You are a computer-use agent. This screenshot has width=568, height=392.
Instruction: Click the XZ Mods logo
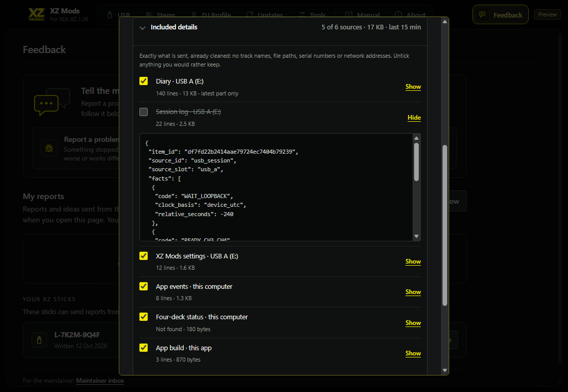coord(37,14)
